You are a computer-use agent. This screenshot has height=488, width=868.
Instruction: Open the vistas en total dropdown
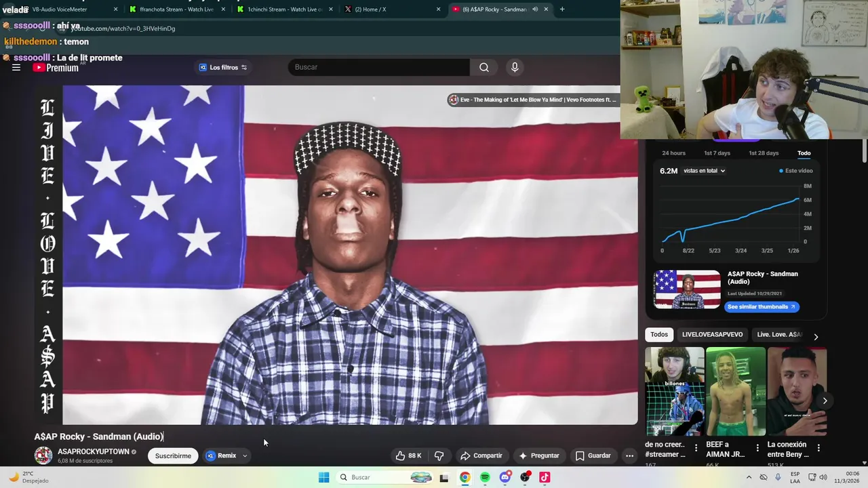pos(705,171)
